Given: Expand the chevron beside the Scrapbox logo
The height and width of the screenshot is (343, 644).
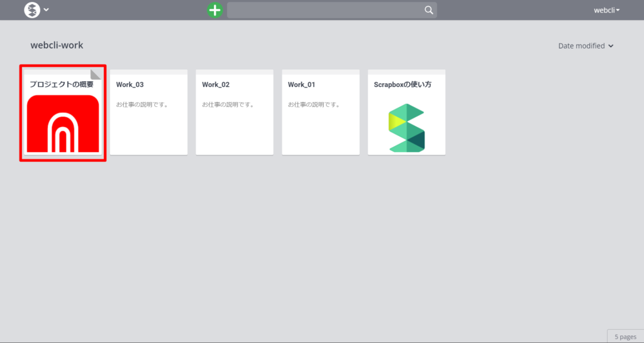Looking at the screenshot, I should tap(47, 10).
